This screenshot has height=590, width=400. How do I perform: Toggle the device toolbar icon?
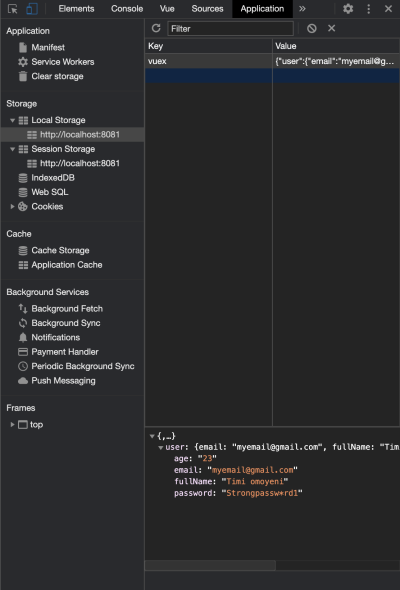click(x=32, y=9)
